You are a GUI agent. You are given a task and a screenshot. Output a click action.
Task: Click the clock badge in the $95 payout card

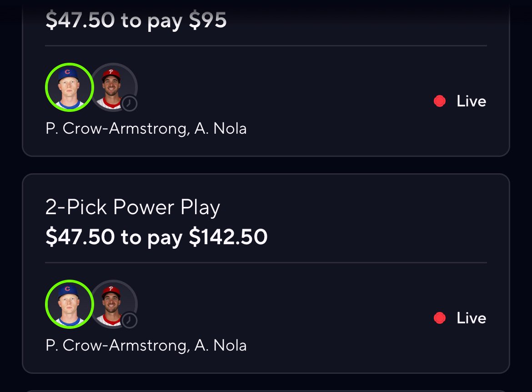tap(130, 104)
